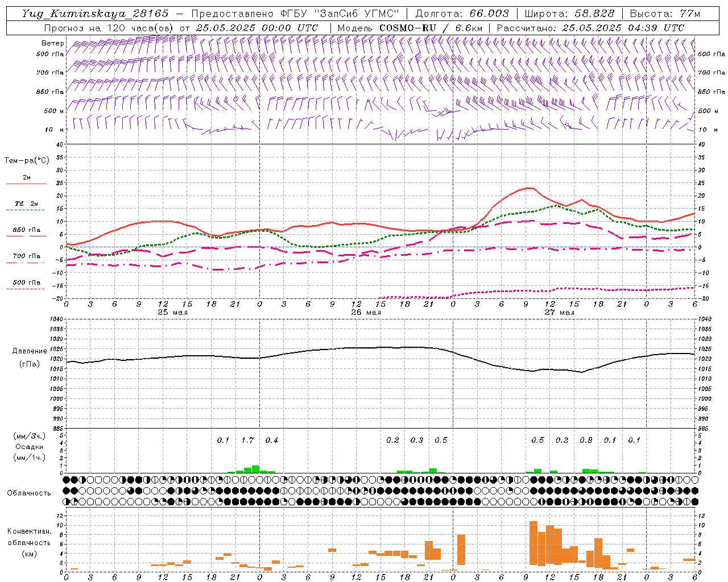728x582 pixels.
Task: Click the 26 мая date label
Action: click(x=366, y=313)
